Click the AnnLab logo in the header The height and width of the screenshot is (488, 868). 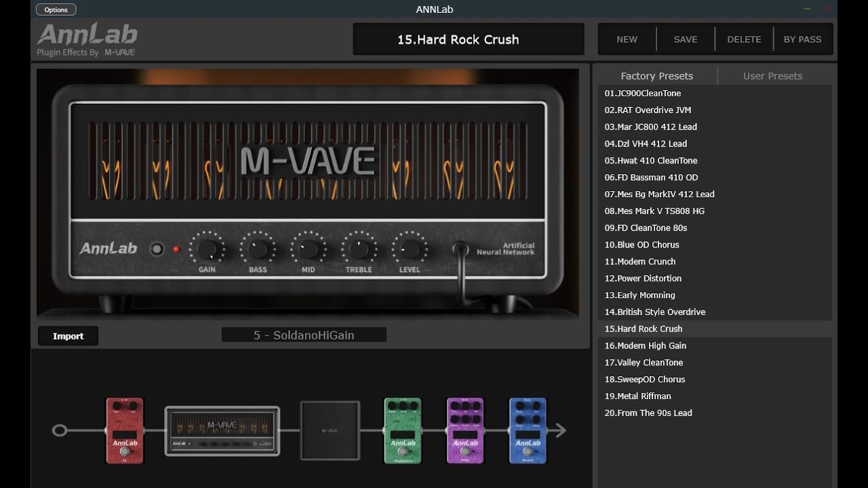click(x=87, y=34)
